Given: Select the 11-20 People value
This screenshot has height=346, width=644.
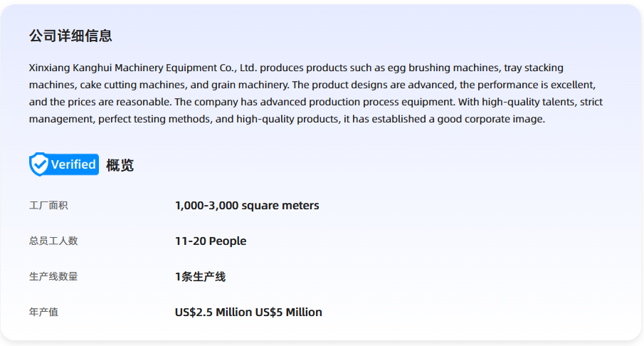Looking at the screenshot, I should 211,241.
